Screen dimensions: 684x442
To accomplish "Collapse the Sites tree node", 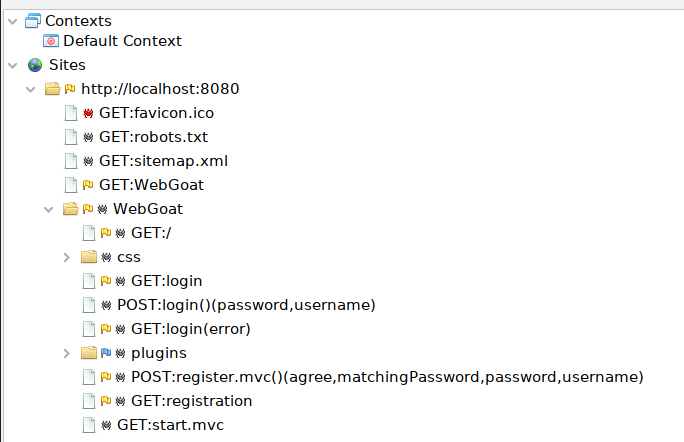I will (11, 65).
